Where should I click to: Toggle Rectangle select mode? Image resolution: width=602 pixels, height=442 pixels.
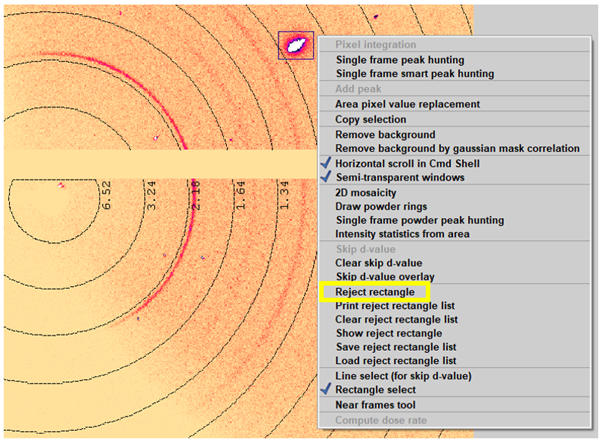tap(375, 390)
